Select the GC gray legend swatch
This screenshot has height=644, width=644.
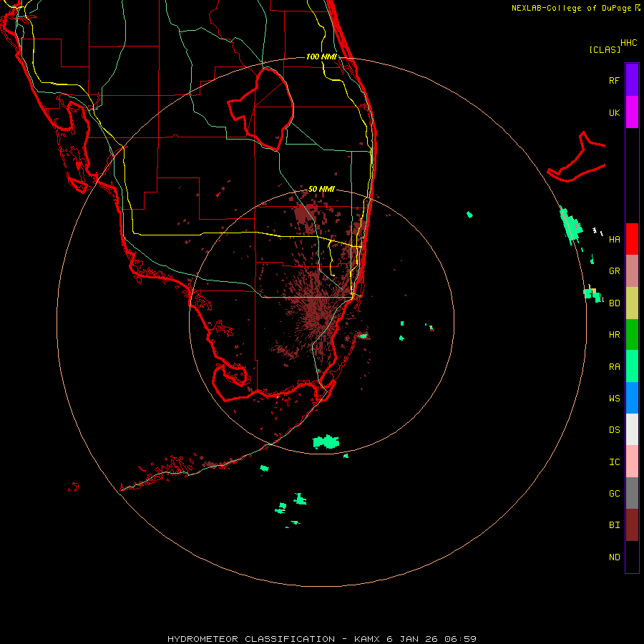tap(632, 493)
